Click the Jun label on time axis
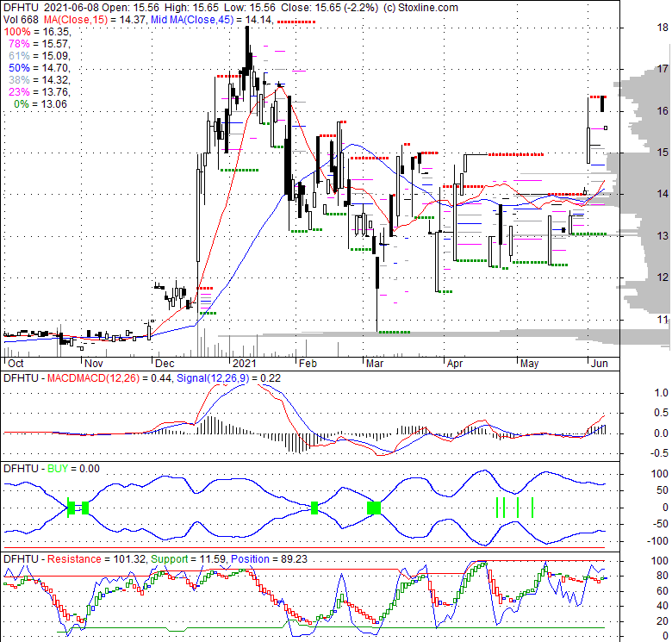This screenshot has height=642, width=672. pos(599,364)
